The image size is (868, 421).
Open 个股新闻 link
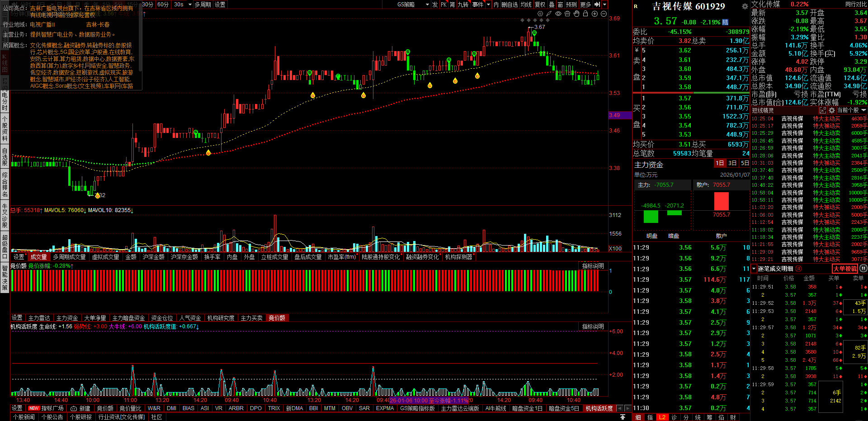pyautogui.click(x=24, y=417)
